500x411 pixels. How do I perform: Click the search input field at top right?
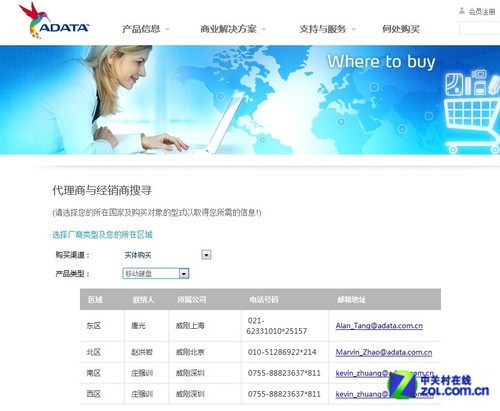pos(479,28)
